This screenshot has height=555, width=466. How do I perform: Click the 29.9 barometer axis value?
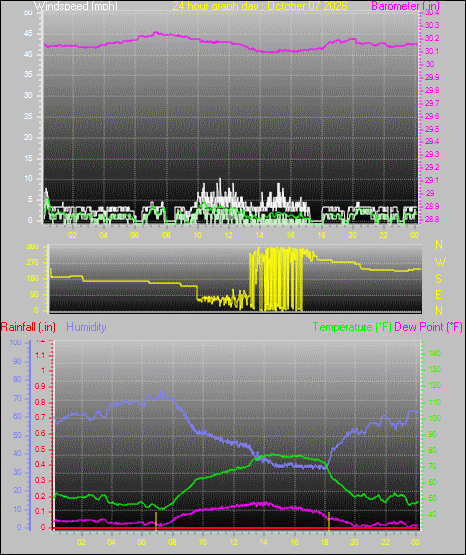pos(432,77)
